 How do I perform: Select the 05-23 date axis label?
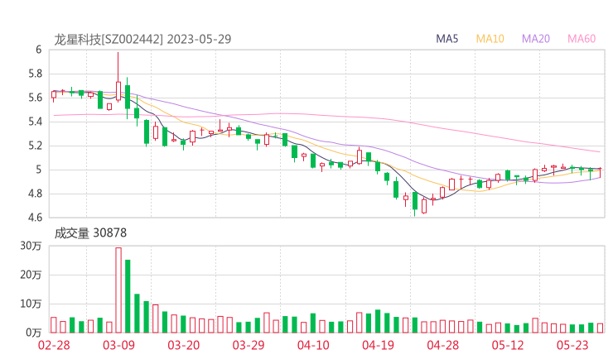(x=572, y=345)
